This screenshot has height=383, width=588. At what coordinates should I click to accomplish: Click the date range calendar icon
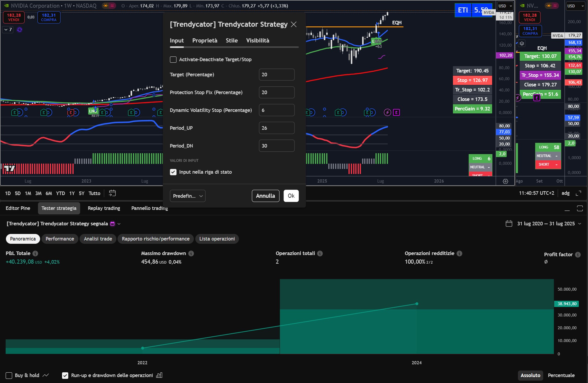click(509, 224)
